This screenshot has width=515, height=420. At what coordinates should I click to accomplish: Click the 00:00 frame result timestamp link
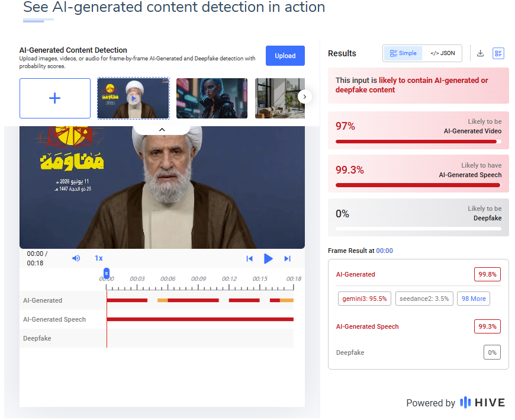coord(384,251)
